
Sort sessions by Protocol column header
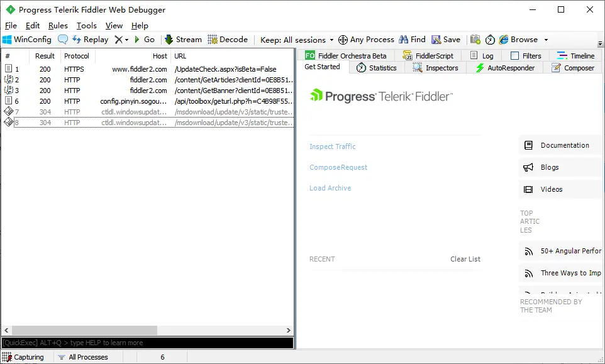tap(76, 56)
